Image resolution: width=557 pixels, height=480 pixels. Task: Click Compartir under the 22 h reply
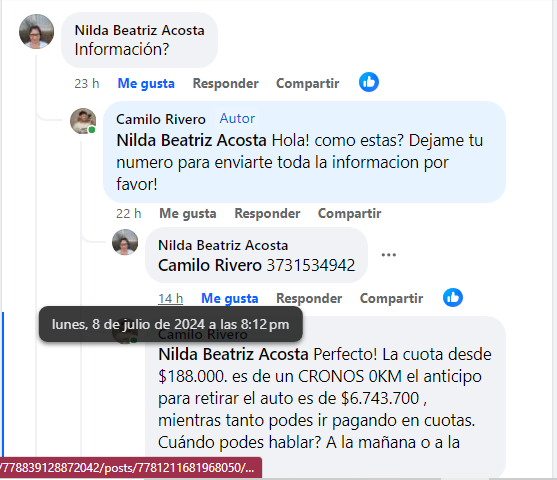(x=350, y=214)
